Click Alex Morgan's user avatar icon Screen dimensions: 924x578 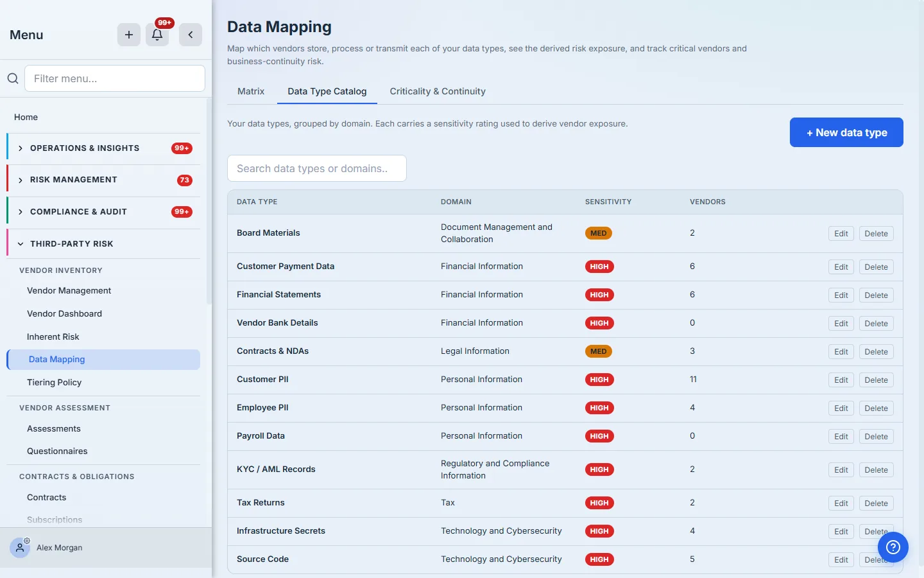[20, 548]
